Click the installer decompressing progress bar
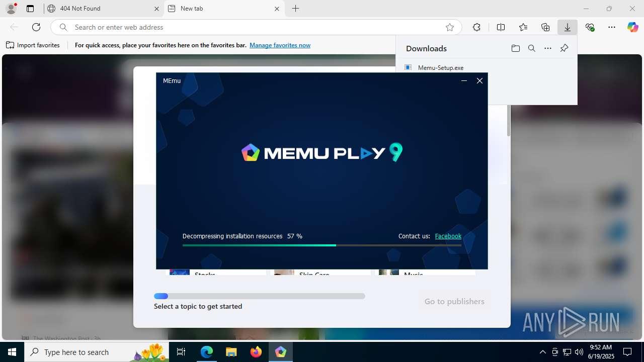The height and width of the screenshot is (362, 644). click(322, 245)
